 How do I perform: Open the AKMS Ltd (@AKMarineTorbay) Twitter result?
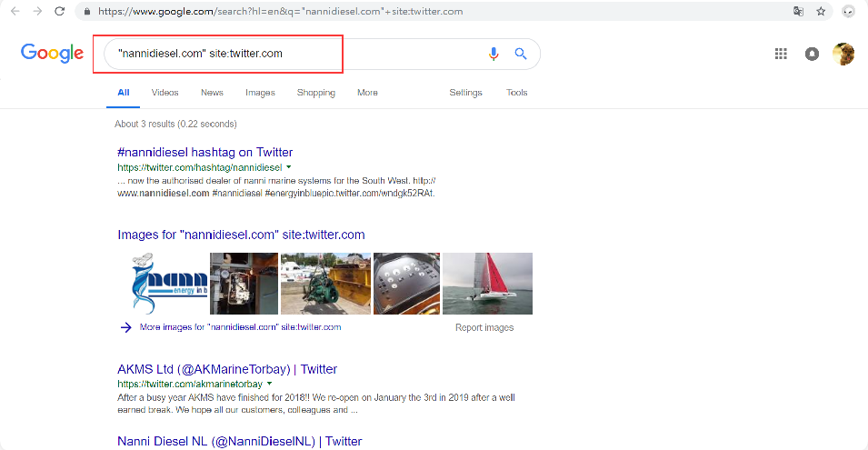pos(227,369)
